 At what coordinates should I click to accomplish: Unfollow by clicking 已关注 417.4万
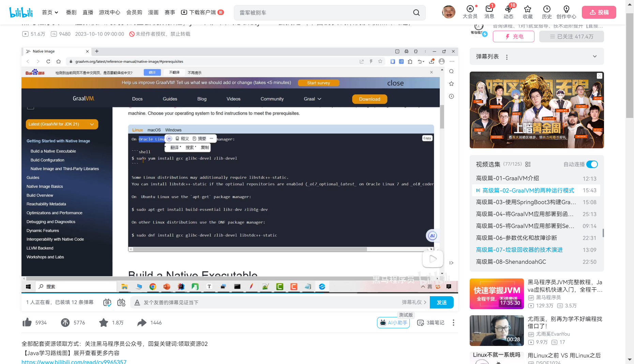[x=571, y=36]
